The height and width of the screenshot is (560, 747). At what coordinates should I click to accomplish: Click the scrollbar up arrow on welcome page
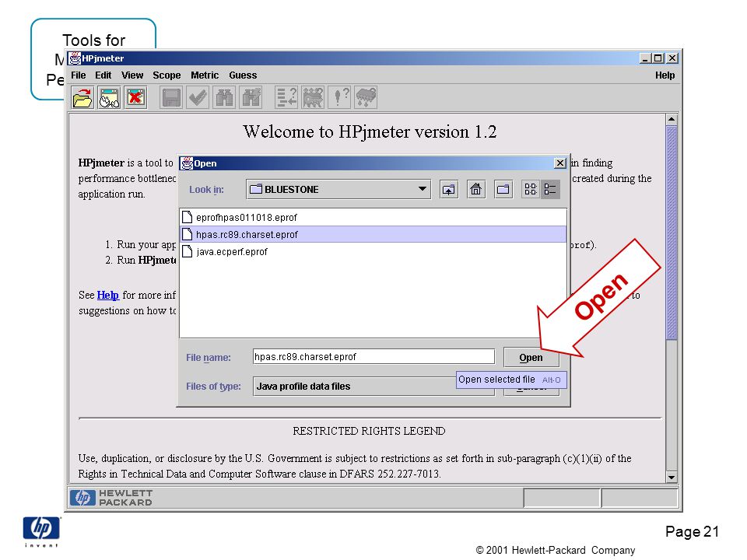(x=672, y=120)
